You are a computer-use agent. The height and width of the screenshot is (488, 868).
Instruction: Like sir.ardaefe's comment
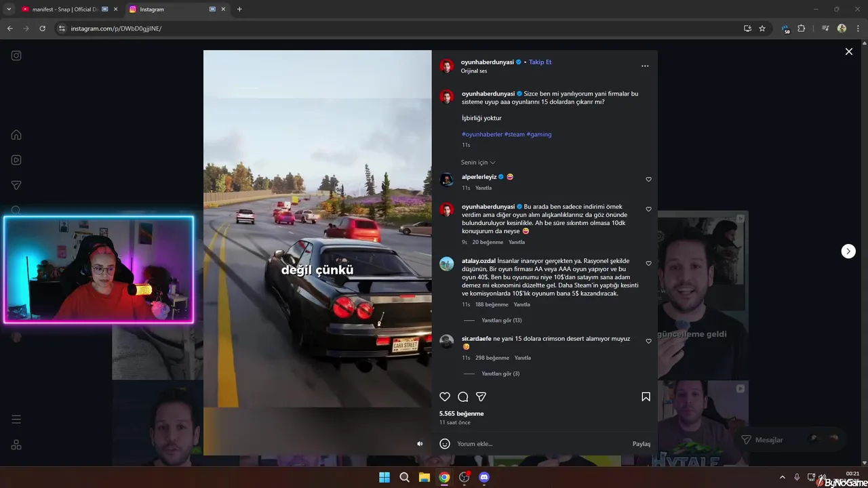coord(648,342)
